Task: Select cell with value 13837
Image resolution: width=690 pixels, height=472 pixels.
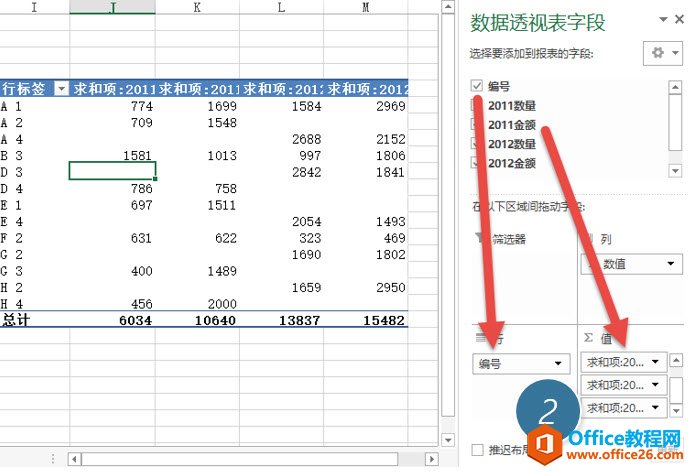Action: click(282, 320)
